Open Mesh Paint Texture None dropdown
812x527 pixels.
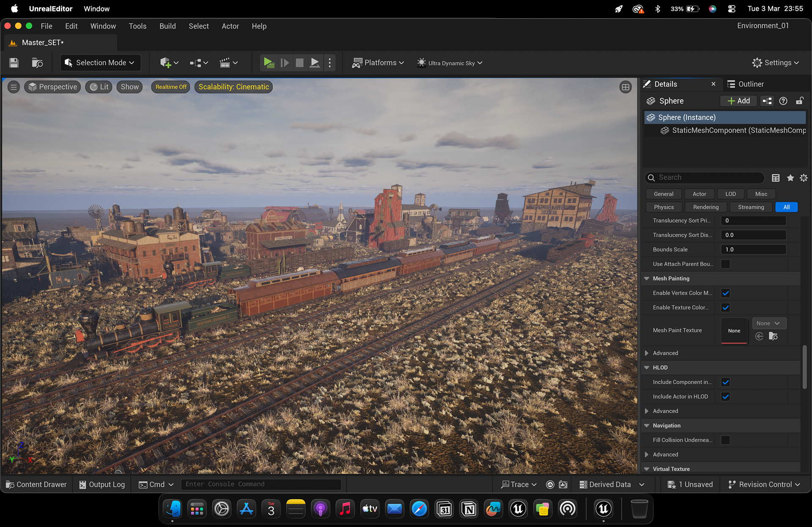(x=769, y=323)
